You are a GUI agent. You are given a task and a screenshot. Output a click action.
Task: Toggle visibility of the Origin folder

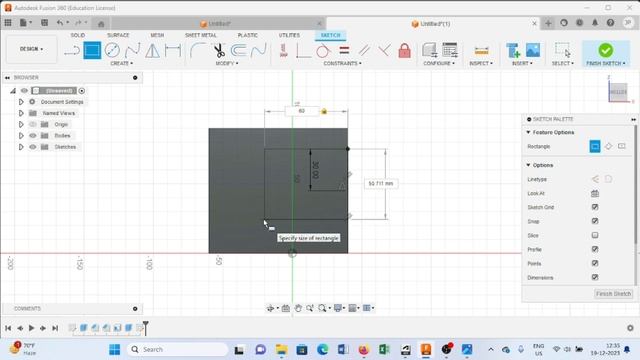pyautogui.click(x=33, y=124)
